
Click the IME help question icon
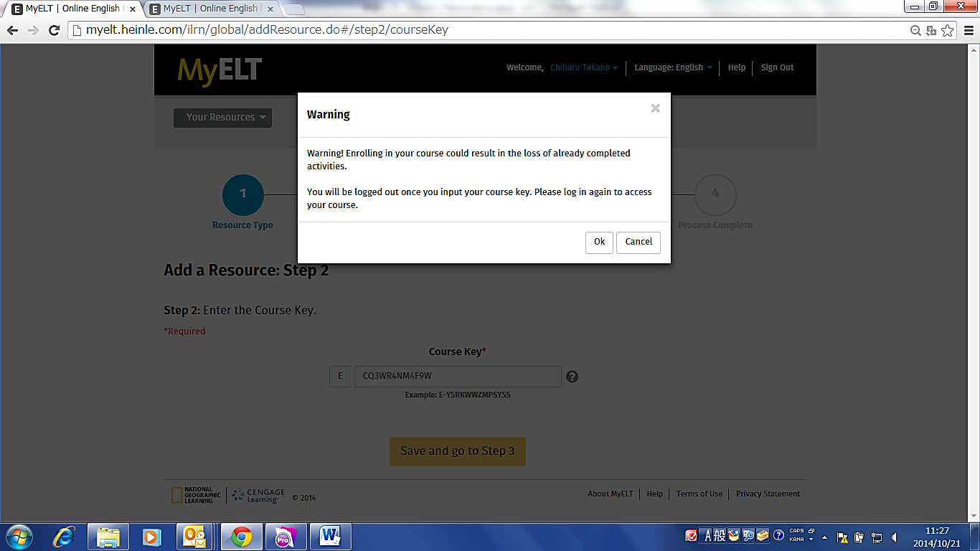tap(778, 535)
